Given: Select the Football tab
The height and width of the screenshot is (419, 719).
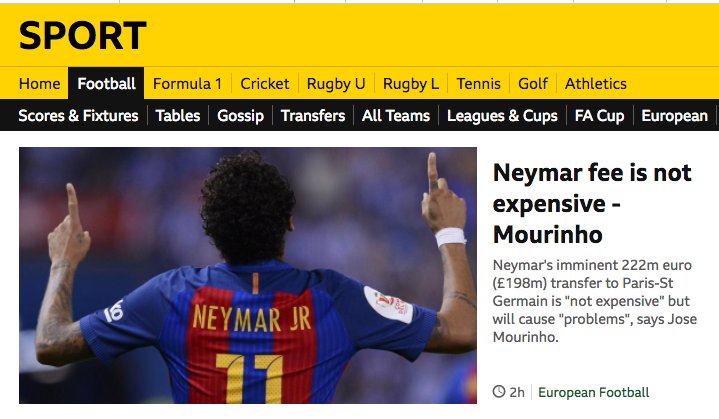Looking at the screenshot, I should coord(106,84).
